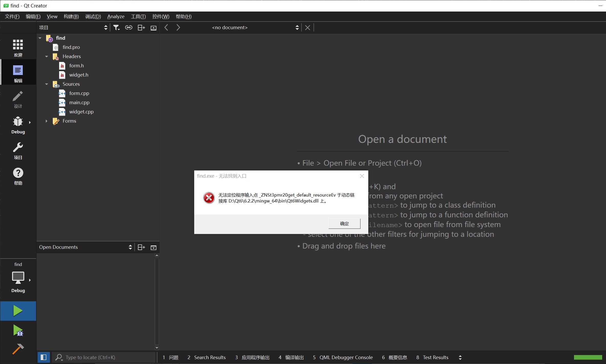This screenshot has width=606, height=364.
Task: Click the 确定 button in error dialog
Action: pos(344,223)
